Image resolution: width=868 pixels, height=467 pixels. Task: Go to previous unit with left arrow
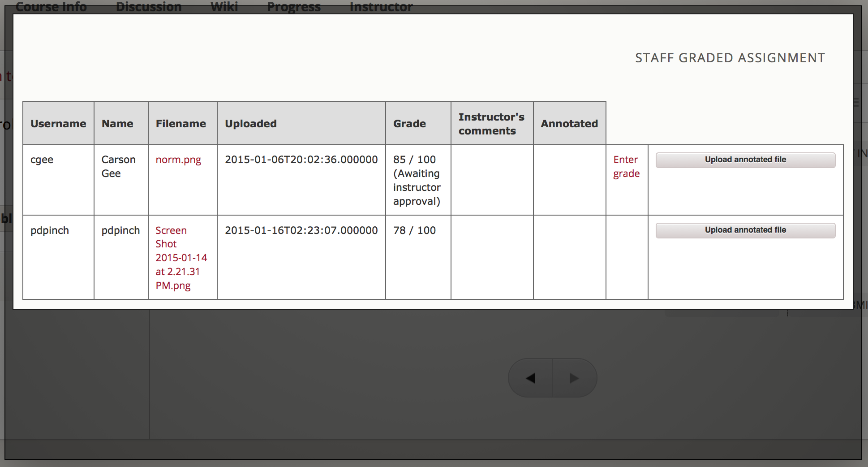tap(531, 378)
